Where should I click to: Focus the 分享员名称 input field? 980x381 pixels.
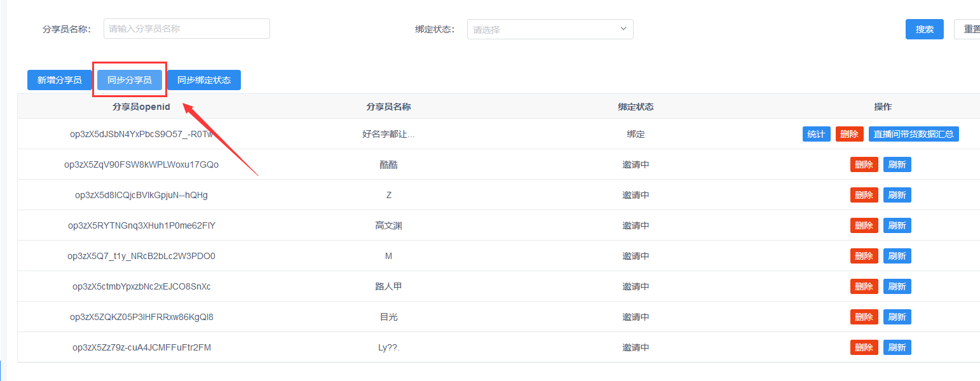[x=186, y=29]
